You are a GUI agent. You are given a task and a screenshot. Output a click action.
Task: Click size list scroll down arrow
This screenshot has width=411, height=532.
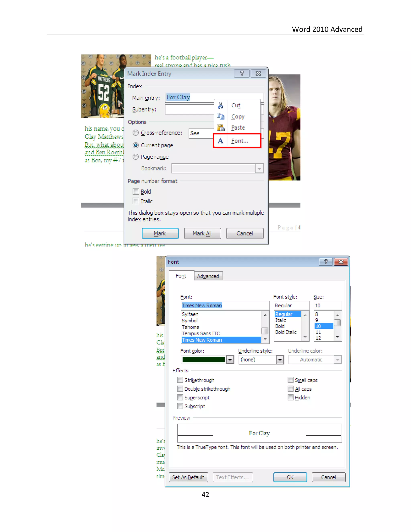338,337
